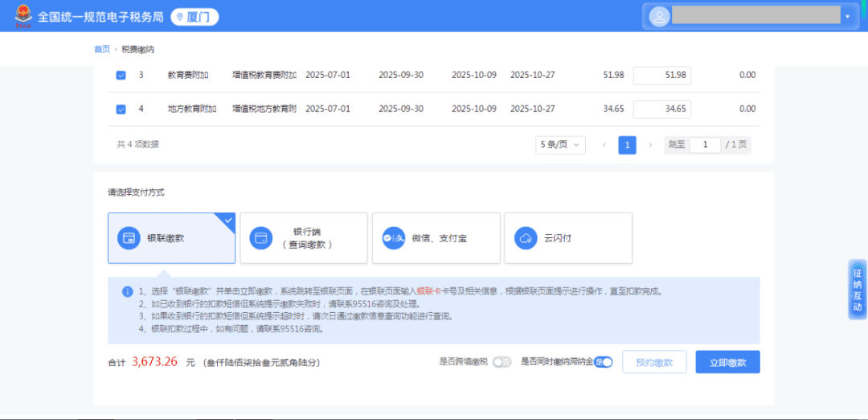Viewport: 868px width, 420px height.
Task: Select the 银行端 wallet icon
Action: (260, 238)
